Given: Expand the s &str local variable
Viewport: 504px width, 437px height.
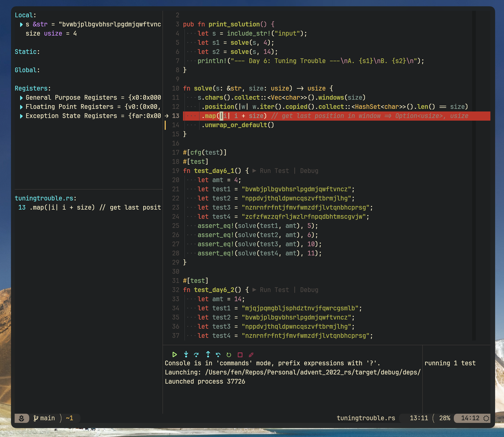Looking at the screenshot, I should (x=21, y=25).
